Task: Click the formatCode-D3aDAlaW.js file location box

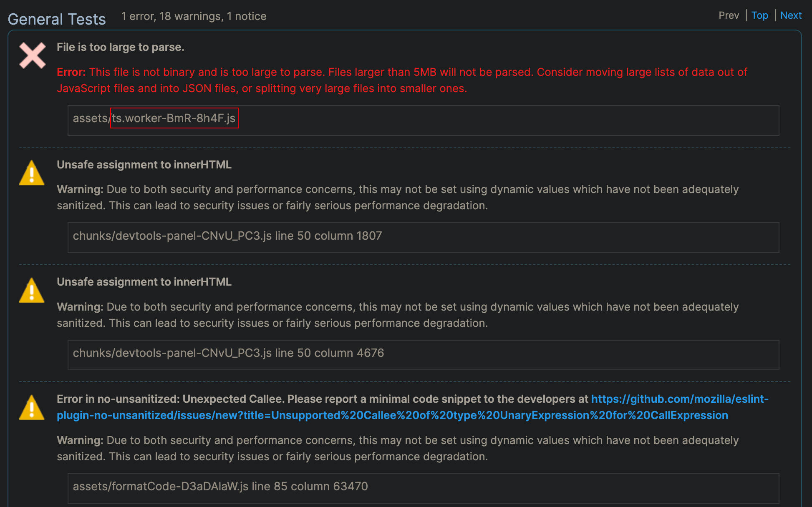Action: pyautogui.click(x=423, y=487)
